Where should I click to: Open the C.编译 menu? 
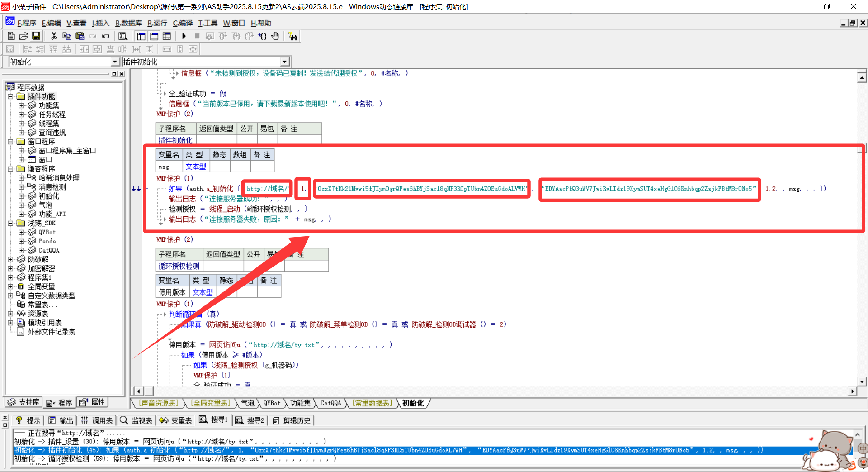click(x=182, y=23)
